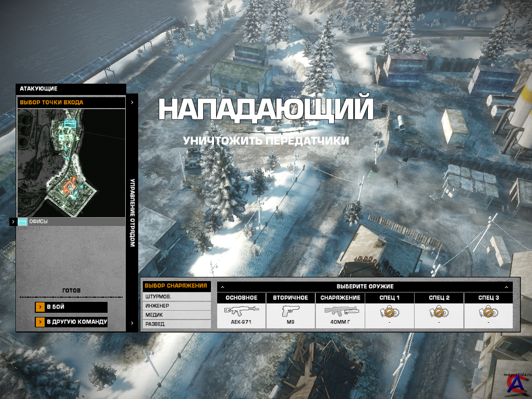Deploy with the В БОЙ button

tap(71, 307)
